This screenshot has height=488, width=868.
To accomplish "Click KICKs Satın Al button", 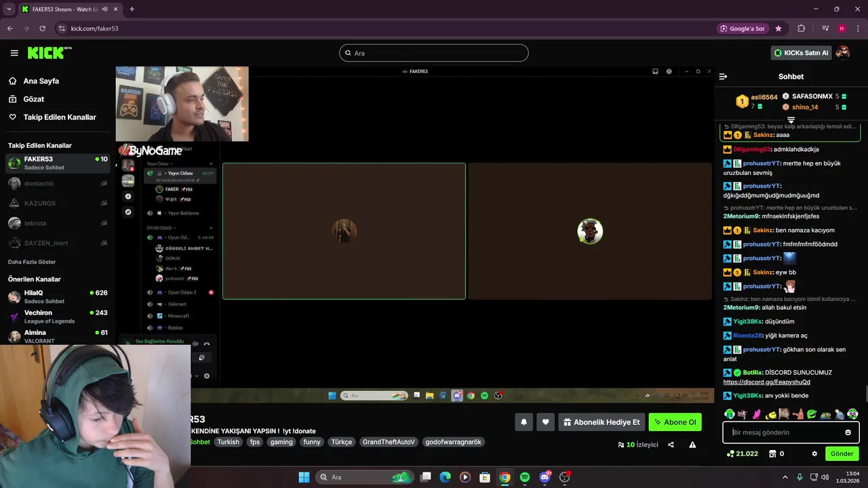I will pos(801,53).
